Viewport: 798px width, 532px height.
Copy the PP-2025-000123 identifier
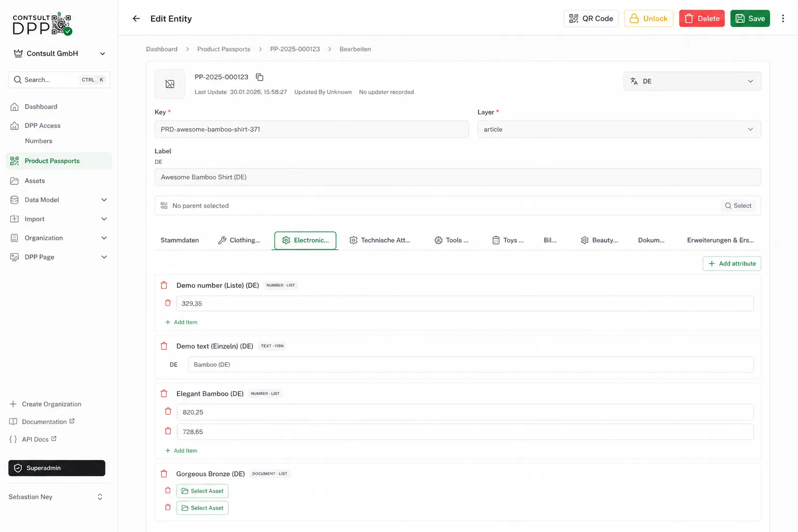(x=260, y=77)
